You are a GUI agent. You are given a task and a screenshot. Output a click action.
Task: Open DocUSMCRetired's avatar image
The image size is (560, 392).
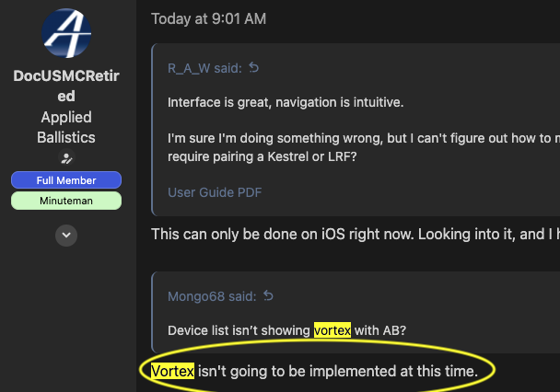[x=66, y=33]
